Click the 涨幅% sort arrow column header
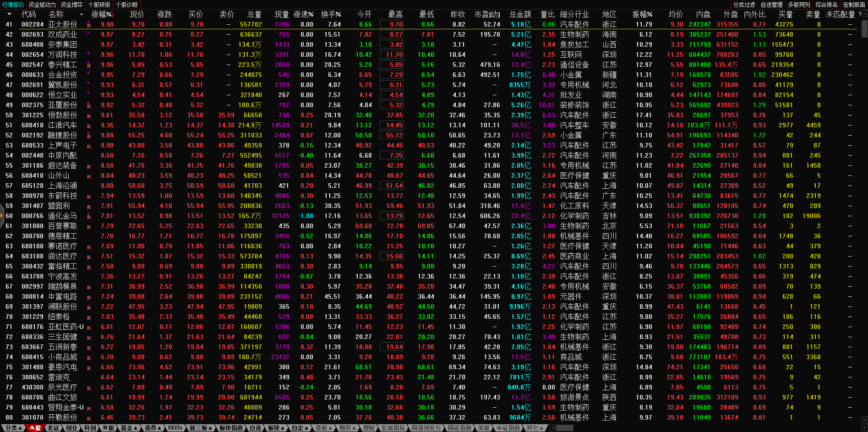The height and width of the screenshot is (432, 868). (x=101, y=14)
